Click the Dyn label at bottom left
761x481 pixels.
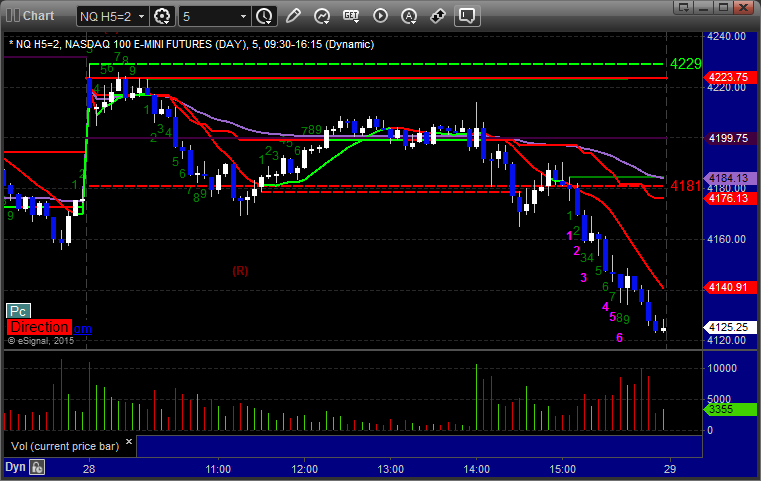point(15,467)
